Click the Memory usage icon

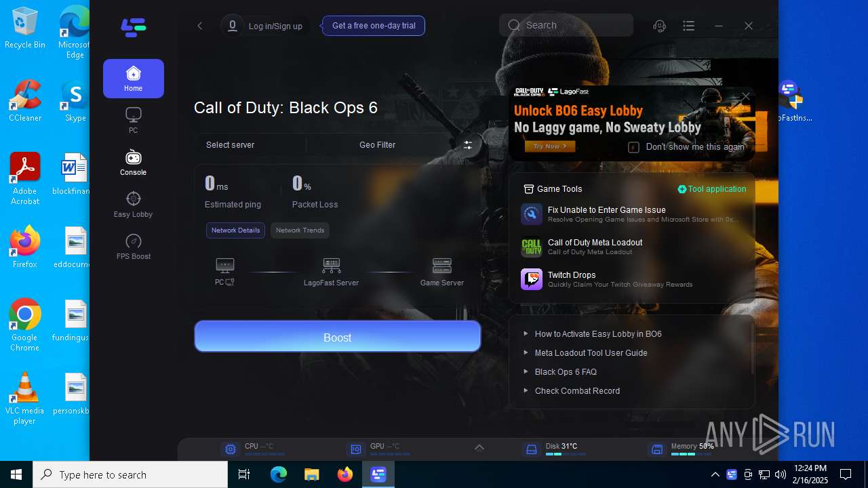(656, 449)
